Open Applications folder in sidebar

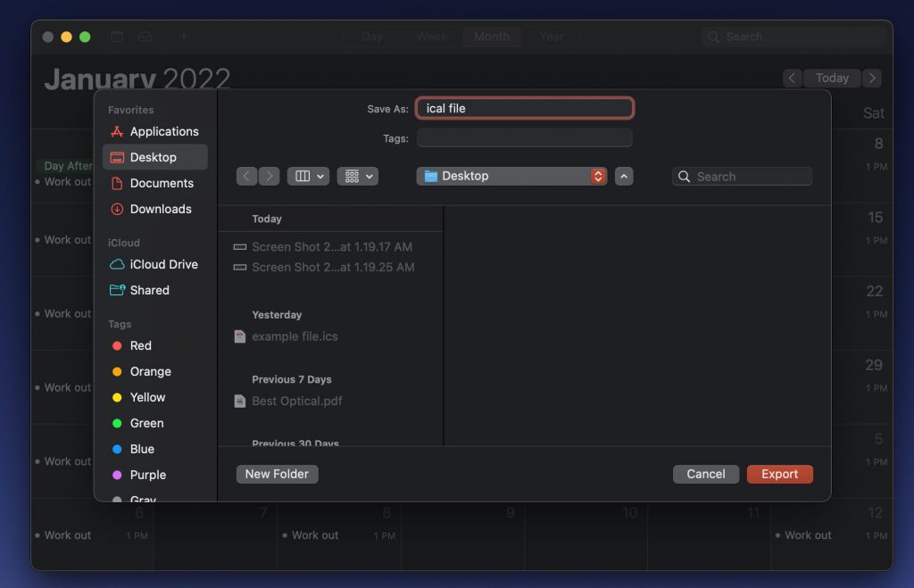pyautogui.click(x=163, y=131)
